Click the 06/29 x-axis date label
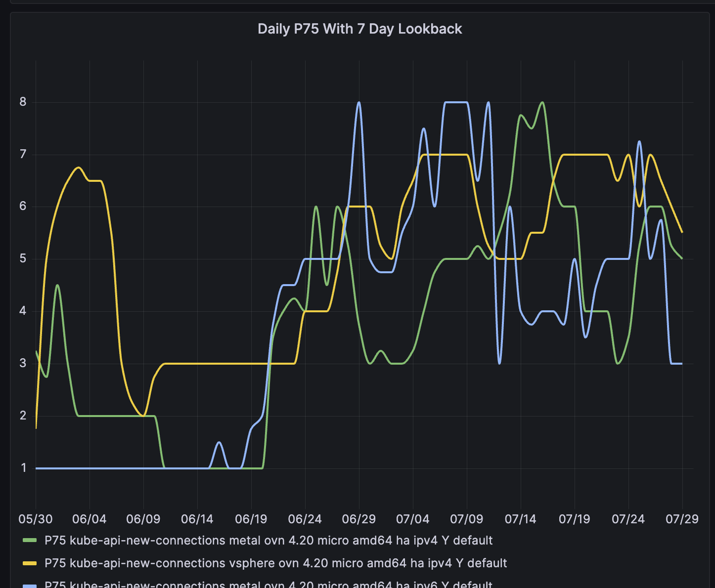 pos(359,519)
